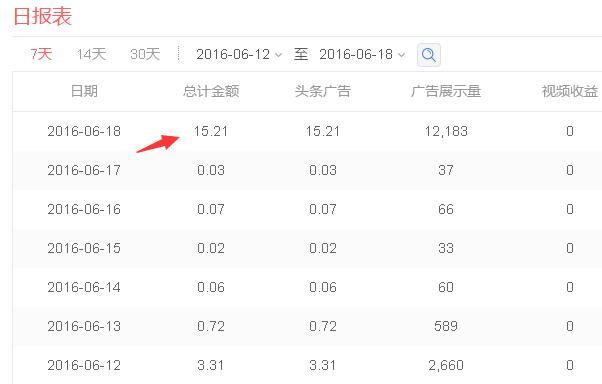Click the magnifier search icon

(x=428, y=55)
